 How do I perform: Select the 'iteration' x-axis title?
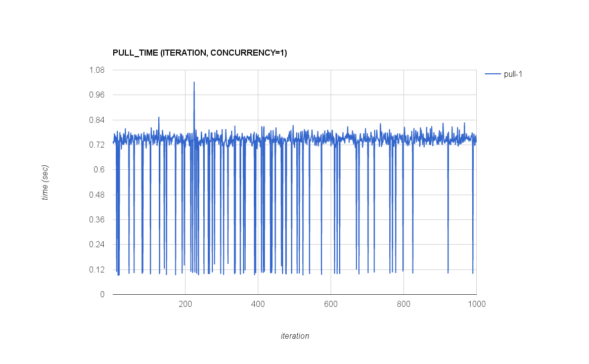pos(295,336)
